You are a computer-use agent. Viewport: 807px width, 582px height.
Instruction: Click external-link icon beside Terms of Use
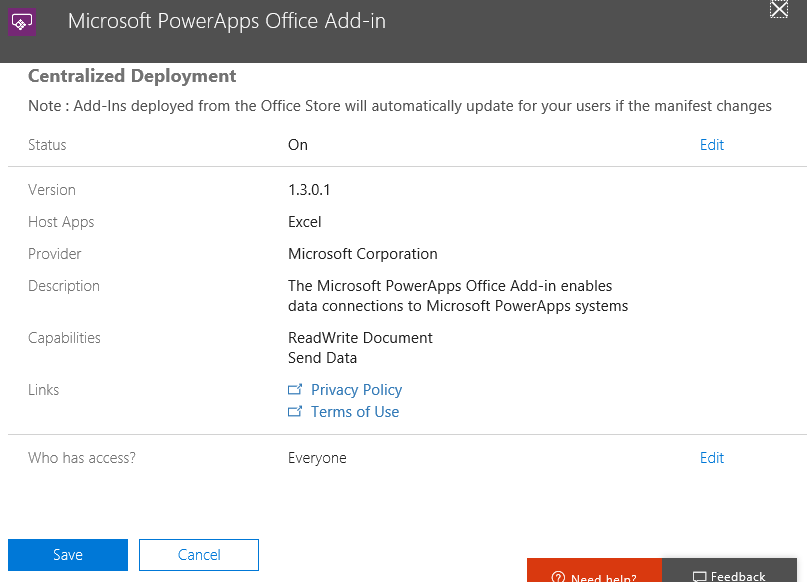click(x=295, y=412)
